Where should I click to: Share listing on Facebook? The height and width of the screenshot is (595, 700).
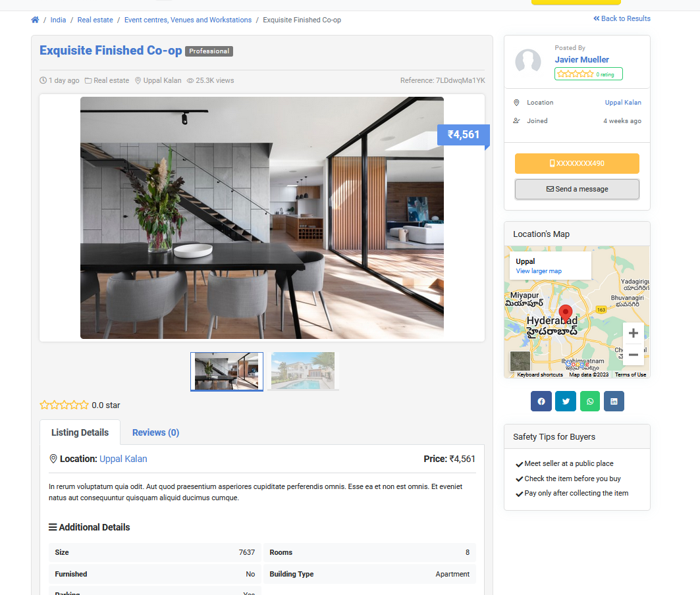541,401
